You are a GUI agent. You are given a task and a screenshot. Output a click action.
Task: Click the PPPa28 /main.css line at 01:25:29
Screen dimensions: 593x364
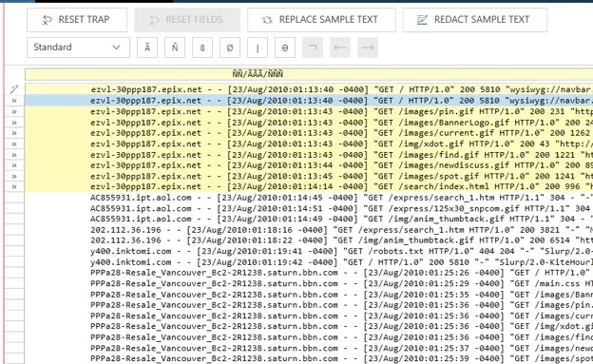(309, 283)
